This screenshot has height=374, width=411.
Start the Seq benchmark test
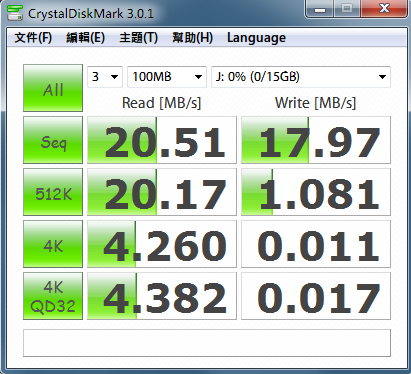coord(53,140)
